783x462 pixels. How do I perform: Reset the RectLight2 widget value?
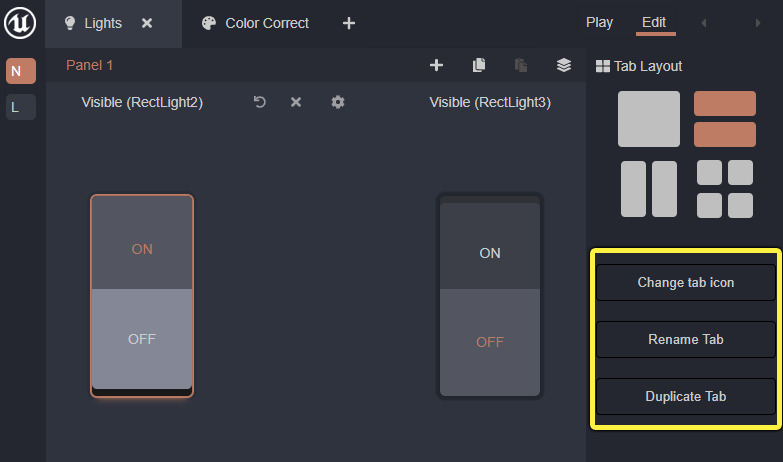(260, 102)
